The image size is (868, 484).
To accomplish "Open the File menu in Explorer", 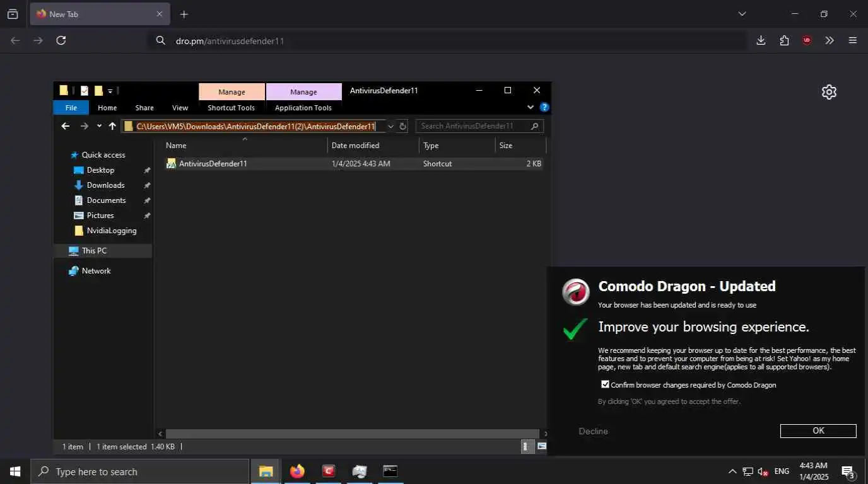I will 71,108.
